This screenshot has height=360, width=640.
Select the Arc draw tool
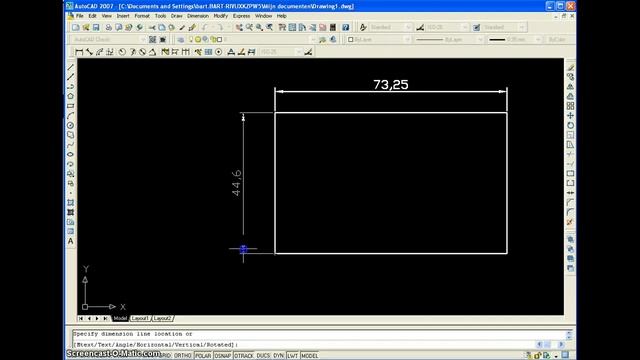point(71,116)
